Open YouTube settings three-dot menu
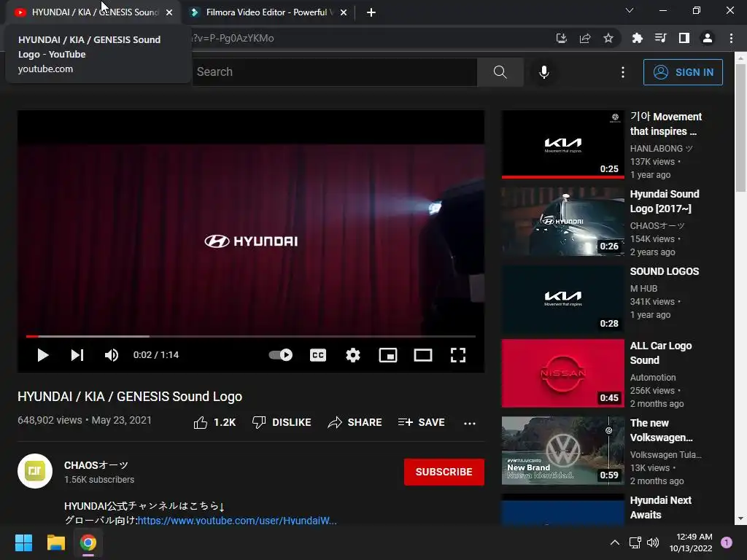 (623, 72)
